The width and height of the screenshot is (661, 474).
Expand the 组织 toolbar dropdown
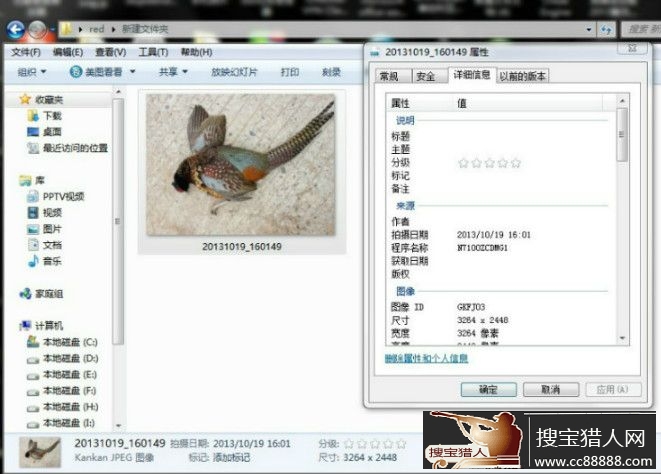32,72
